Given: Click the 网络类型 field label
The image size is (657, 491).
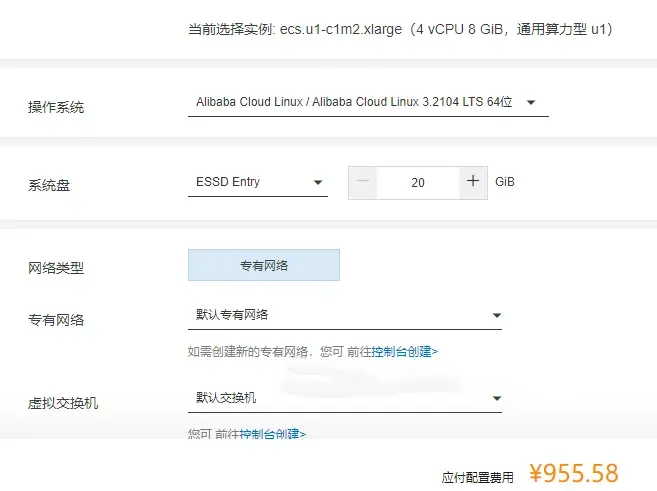Looking at the screenshot, I should pos(56,268).
